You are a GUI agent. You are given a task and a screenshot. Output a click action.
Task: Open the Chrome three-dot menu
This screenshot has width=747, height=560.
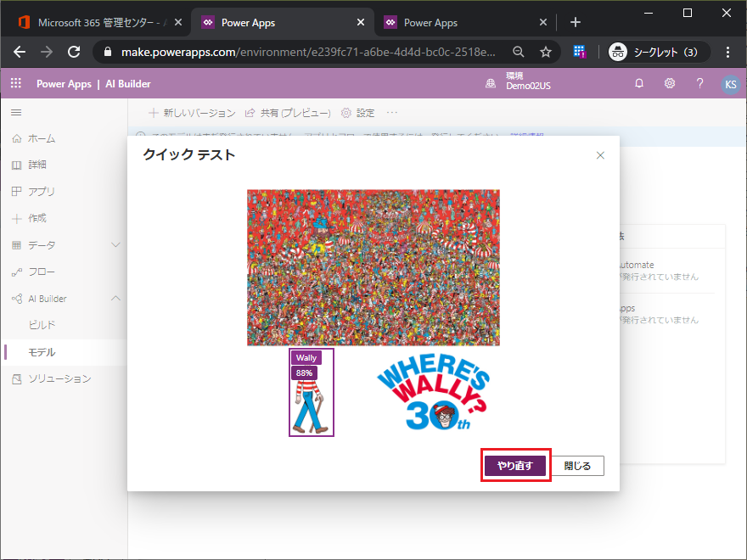point(727,52)
